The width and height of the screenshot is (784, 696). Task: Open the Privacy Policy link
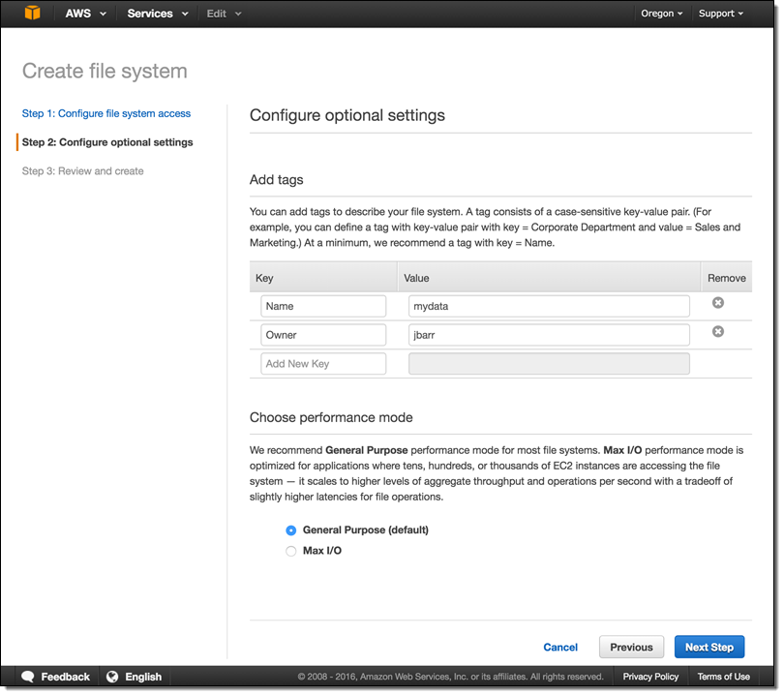pos(650,677)
